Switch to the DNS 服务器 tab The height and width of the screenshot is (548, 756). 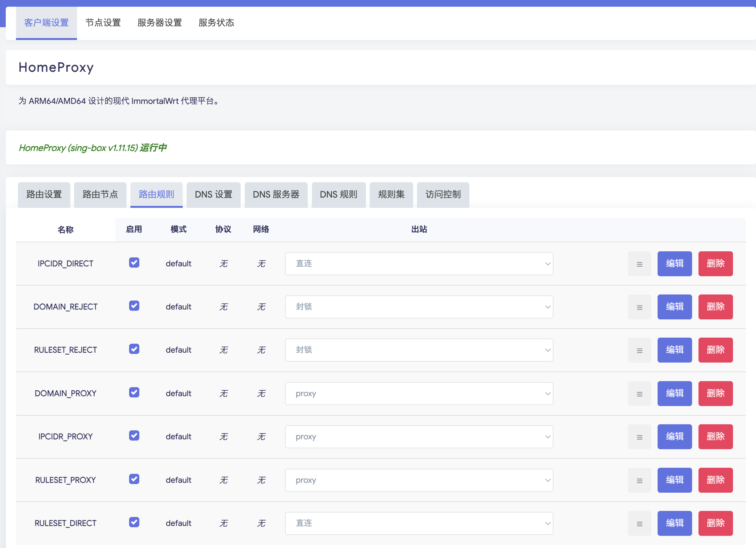tap(276, 195)
